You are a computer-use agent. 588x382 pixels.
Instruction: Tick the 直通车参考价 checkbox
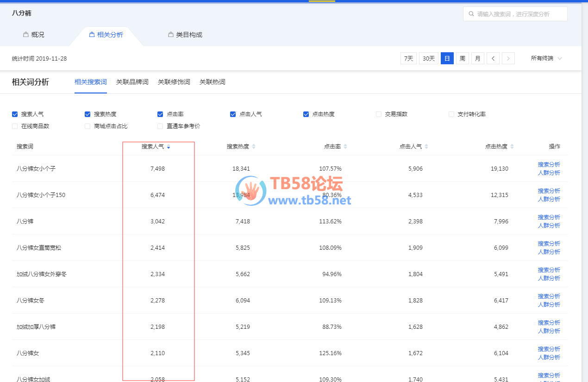tap(160, 126)
